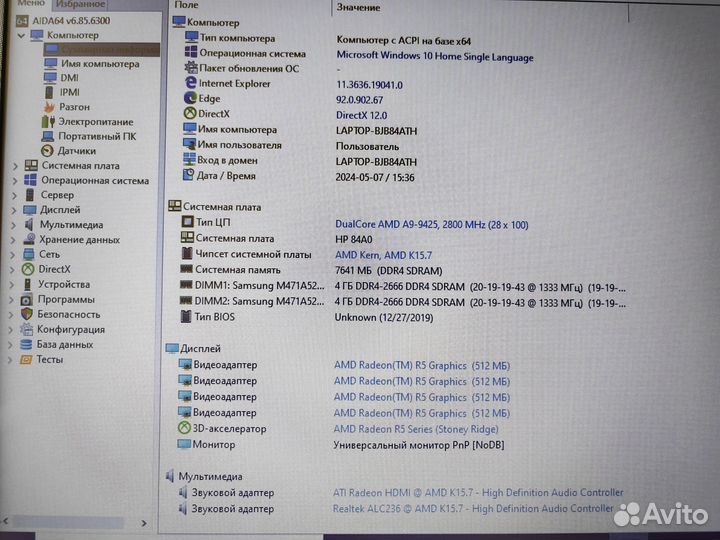The height and width of the screenshot is (540, 720).
Task: Select the Сервер tree icon
Action: 30,195
